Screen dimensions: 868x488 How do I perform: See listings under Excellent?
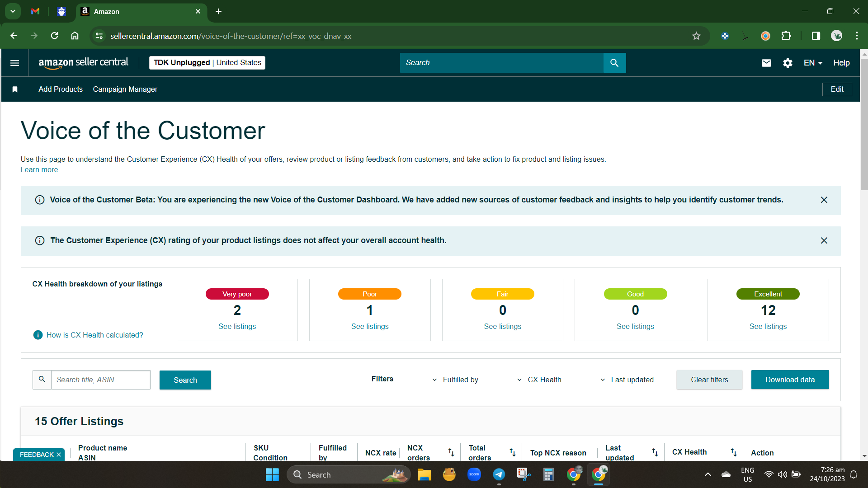[x=768, y=326]
